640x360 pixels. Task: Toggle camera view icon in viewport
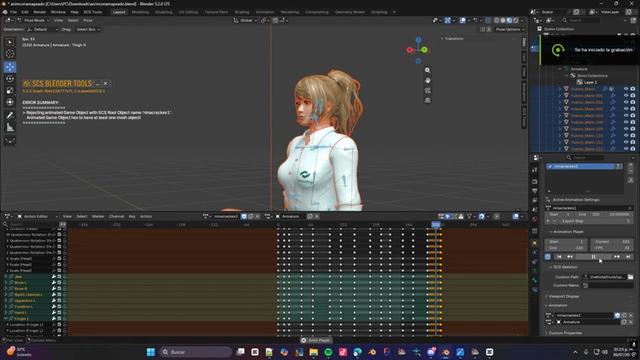coord(427,90)
